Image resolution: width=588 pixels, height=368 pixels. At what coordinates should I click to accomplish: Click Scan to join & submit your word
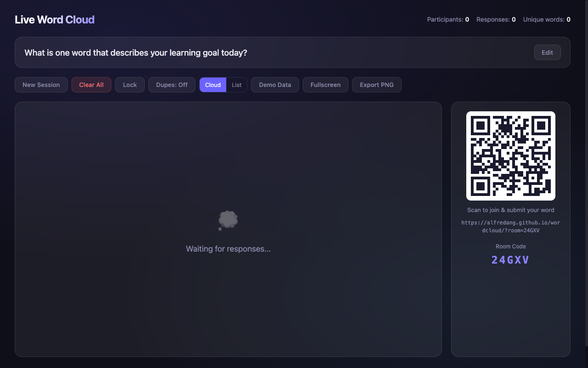tap(511, 210)
